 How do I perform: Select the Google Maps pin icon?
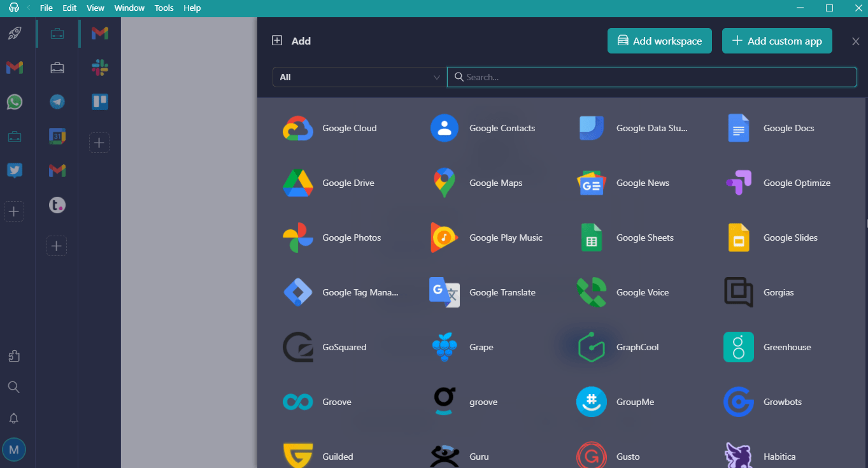coord(445,183)
